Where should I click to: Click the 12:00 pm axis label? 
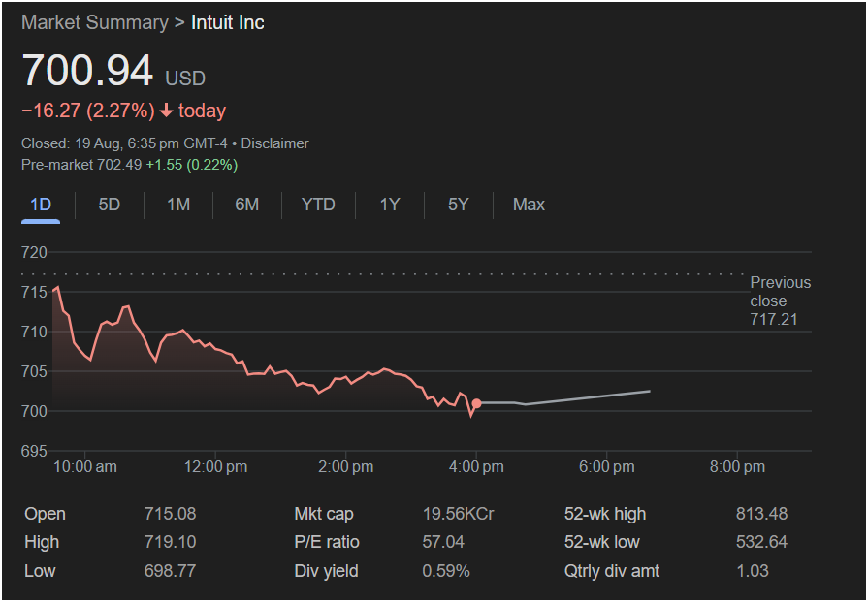215,467
